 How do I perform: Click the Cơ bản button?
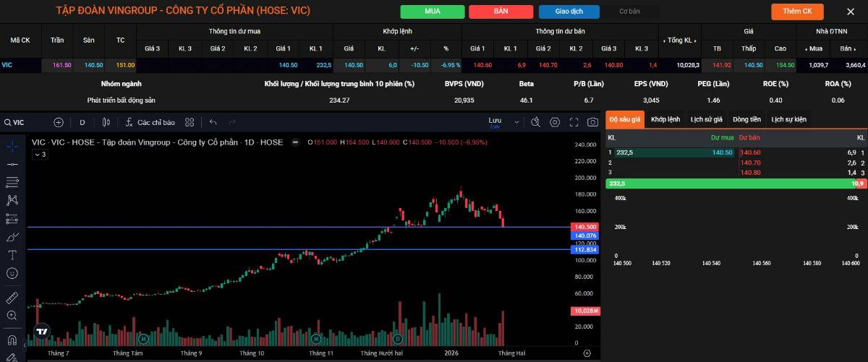[x=629, y=12]
